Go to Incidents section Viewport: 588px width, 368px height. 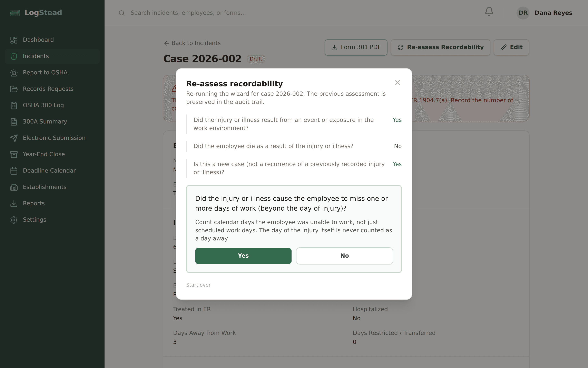pos(52,56)
